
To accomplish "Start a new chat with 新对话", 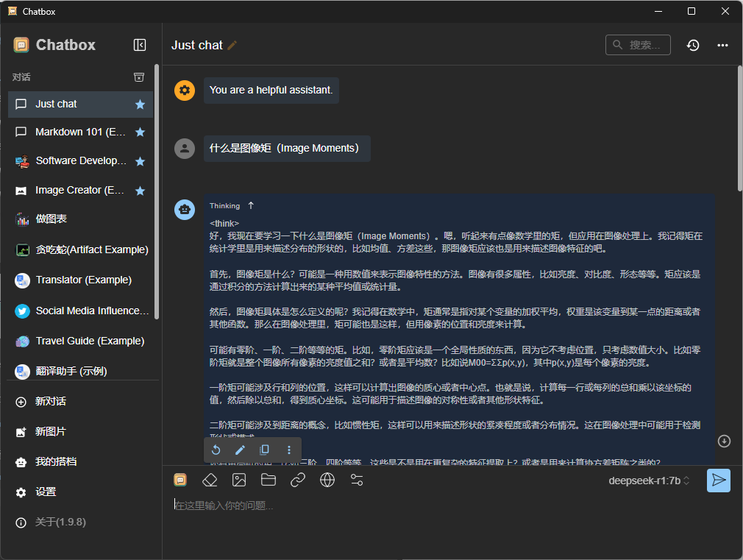I will pos(50,402).
